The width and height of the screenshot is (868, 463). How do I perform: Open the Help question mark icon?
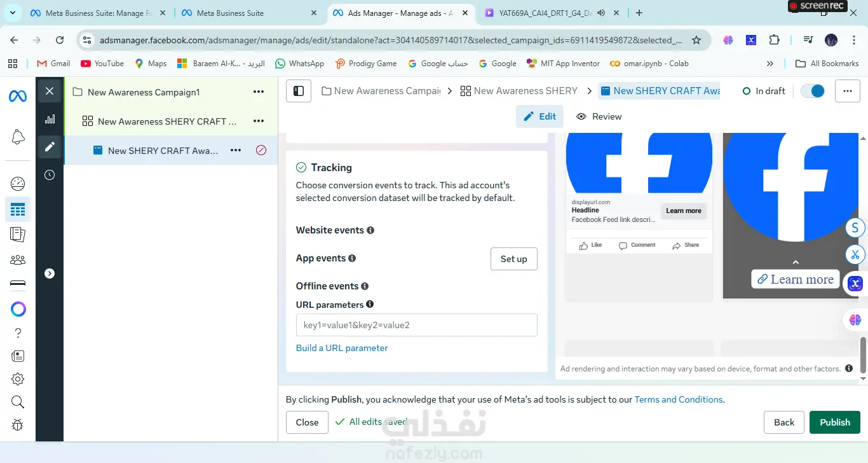[18, 333]
